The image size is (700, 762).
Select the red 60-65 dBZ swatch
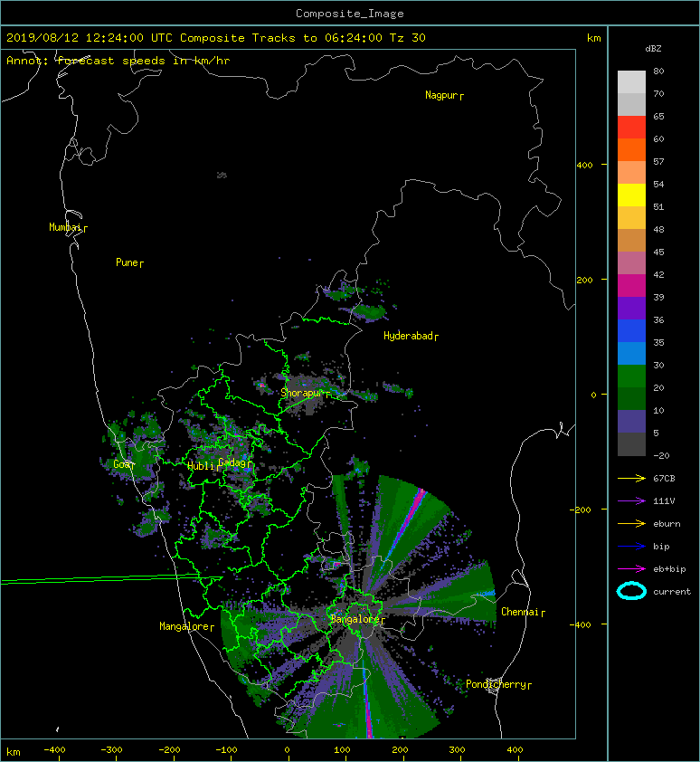631,127
